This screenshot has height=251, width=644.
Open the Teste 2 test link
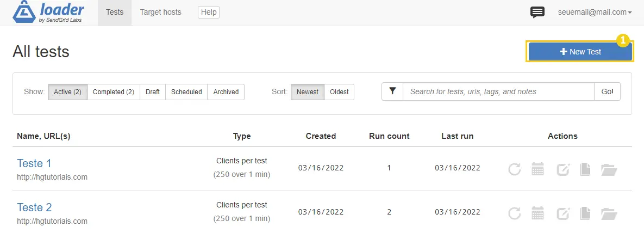[34, 207]
